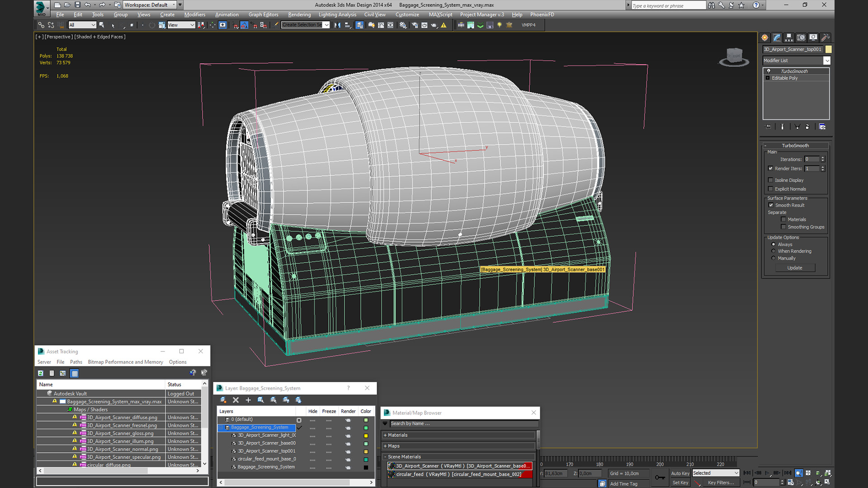Add selected objects with plus icon in Layer dialog

(248, 400)
